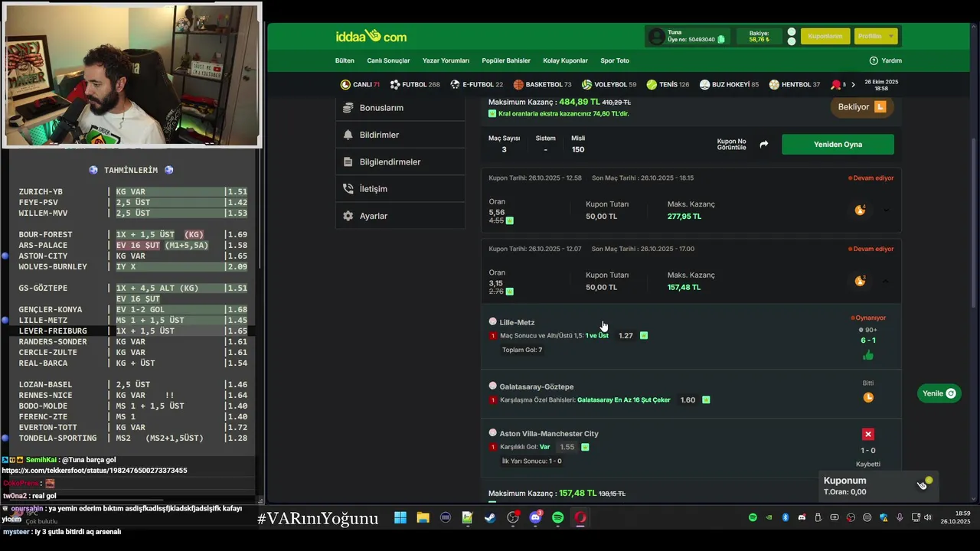Click the volume tray icon
The width and height of the screenshot is (980, 551).
927,518
